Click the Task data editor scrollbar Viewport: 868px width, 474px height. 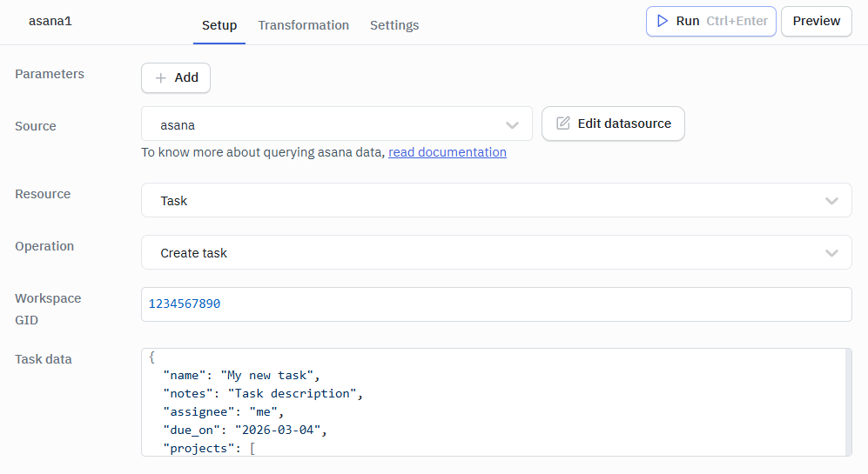click(849, 402)
